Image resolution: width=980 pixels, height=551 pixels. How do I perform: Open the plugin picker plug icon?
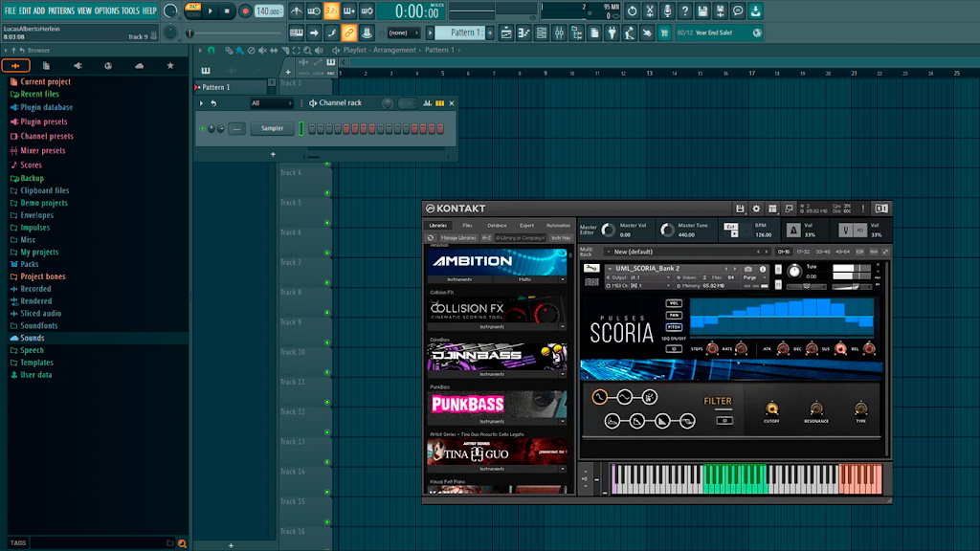tap(612, 33)
